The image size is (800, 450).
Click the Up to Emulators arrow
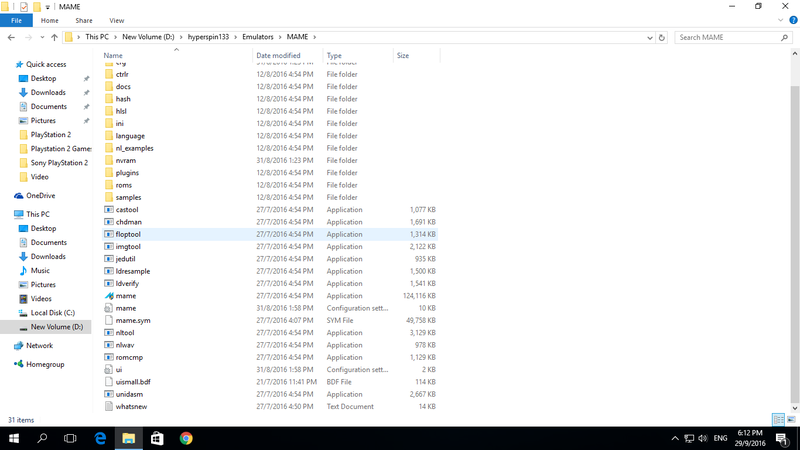[54, 37]
